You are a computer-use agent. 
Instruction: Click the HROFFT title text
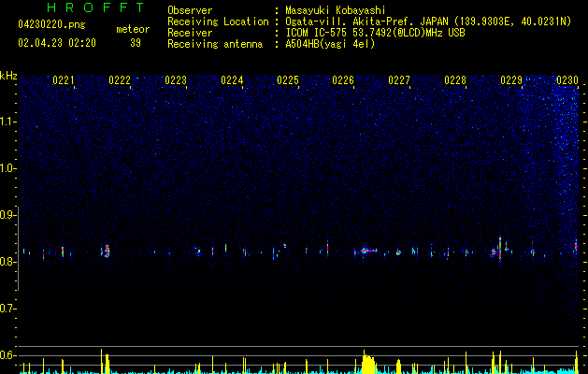[96, 7]
